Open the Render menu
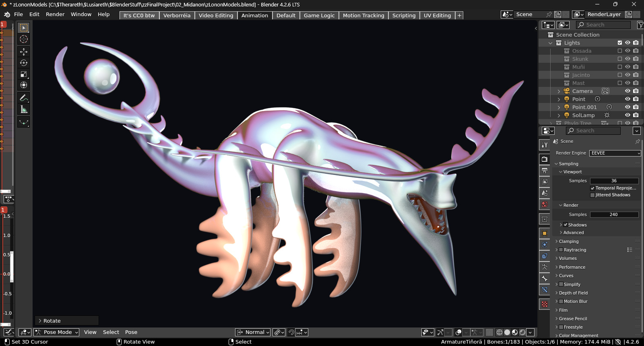This screenshot has height=346, width=644. point(55,14)
